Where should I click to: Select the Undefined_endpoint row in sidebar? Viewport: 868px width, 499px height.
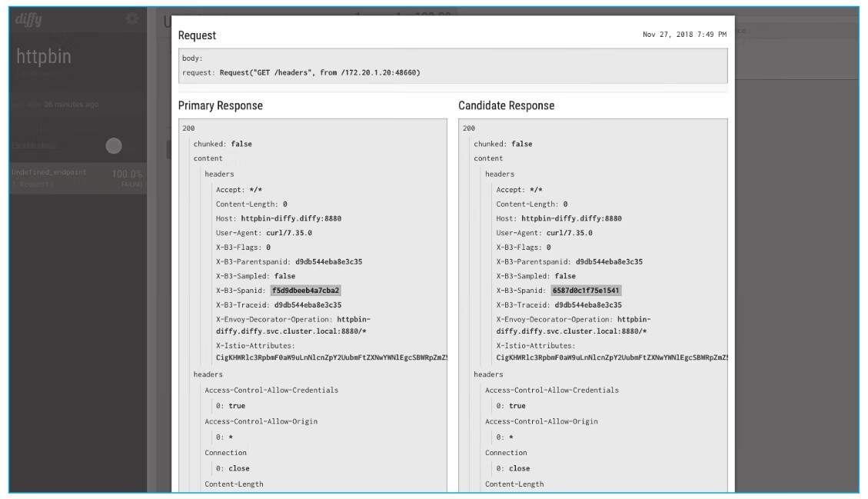point(78,178)
